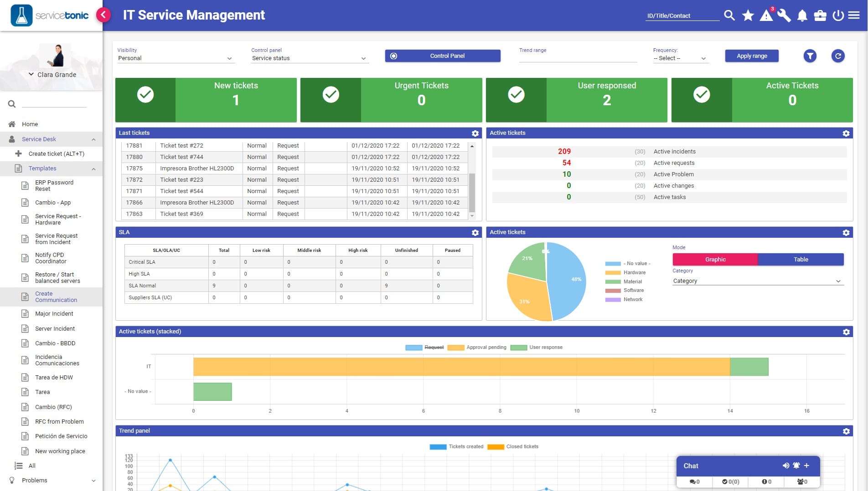Open the hamburger menu in header
Screen dimensions: 868x491
tap(854, 15)
